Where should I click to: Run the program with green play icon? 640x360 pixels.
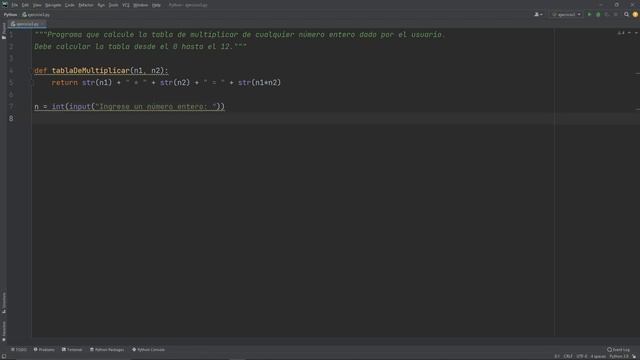click(589, 15)
